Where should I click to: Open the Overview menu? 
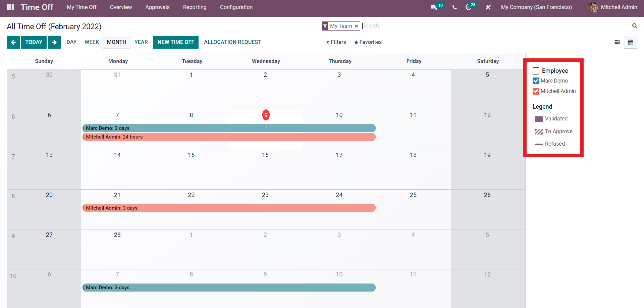coord(121,7)
